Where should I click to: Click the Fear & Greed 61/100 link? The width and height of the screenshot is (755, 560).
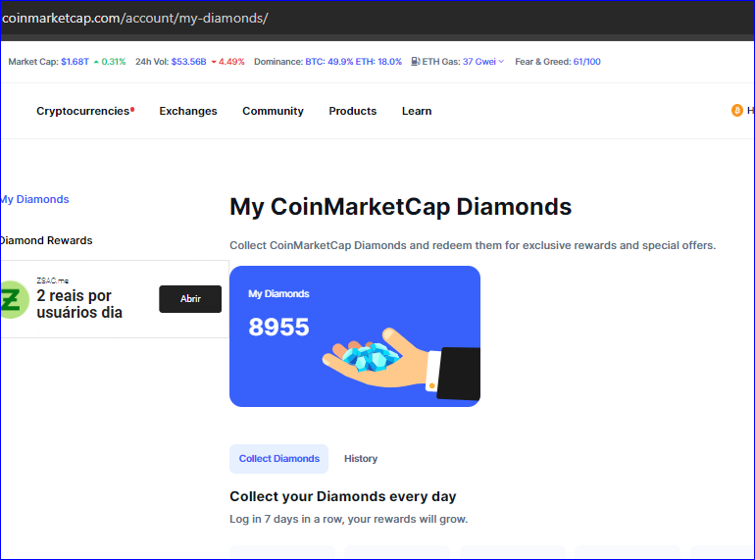click(586, 62)
